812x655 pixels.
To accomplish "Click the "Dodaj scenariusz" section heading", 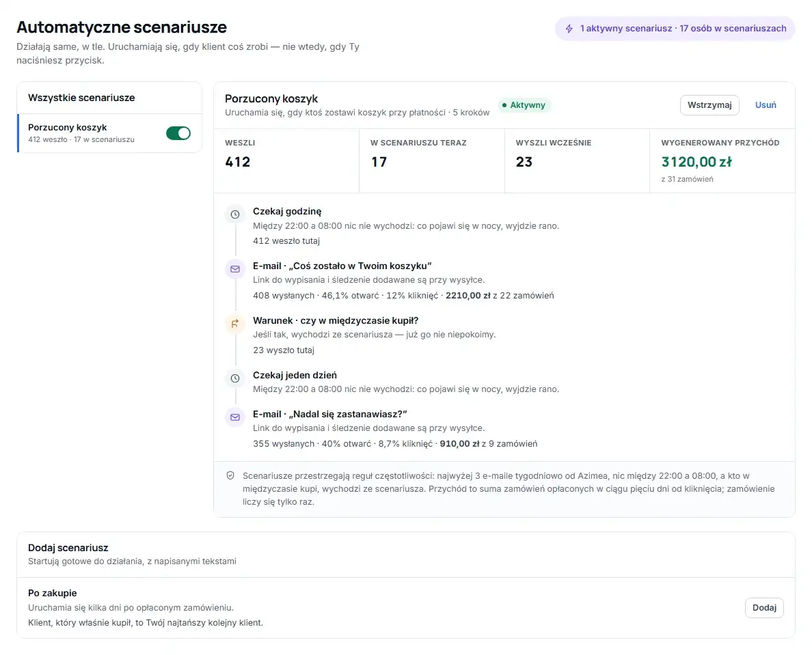I will tap(68, 547).
